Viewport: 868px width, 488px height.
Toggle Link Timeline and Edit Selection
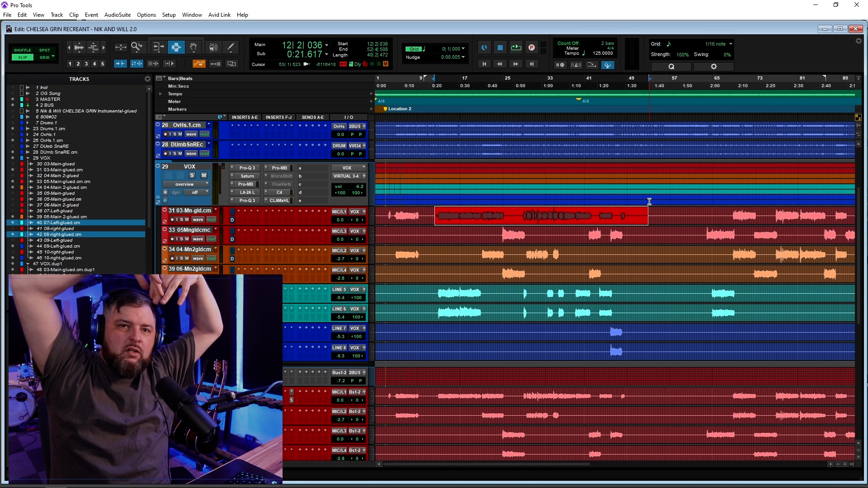[x=137, y=64]
